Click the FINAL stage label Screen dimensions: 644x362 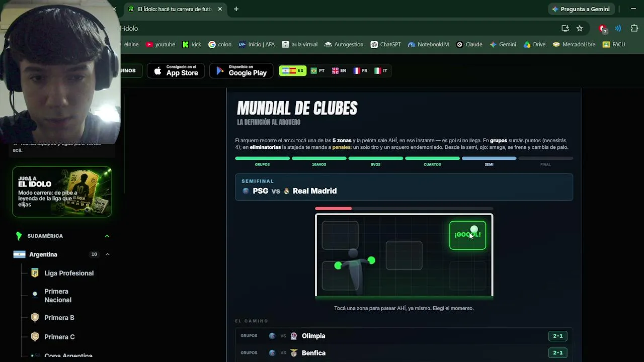pos(545,164)
